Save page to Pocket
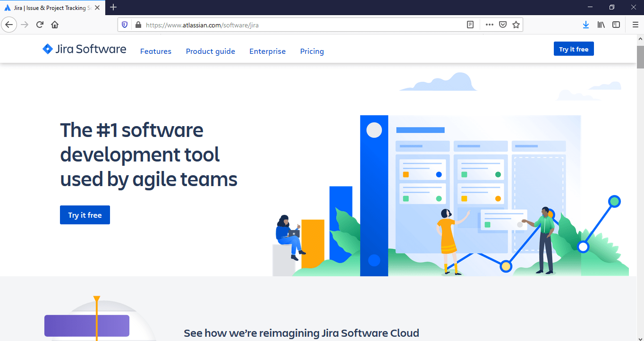Screen dimensions: 644x341 point(503,25)
